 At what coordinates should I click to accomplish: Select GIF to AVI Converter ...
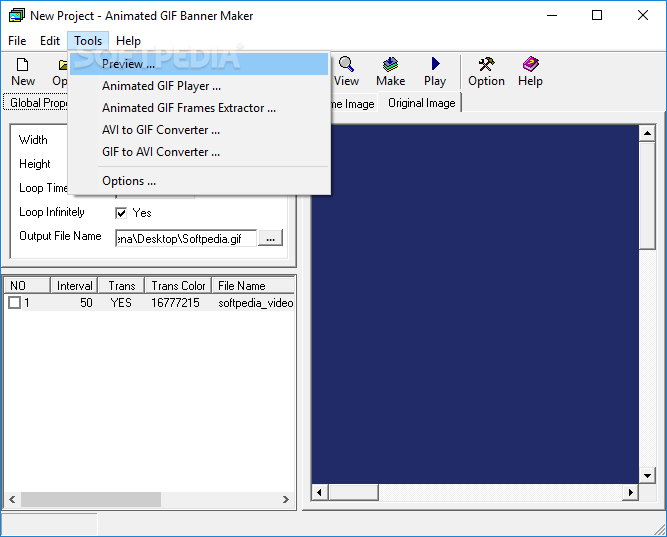[199, 152]
